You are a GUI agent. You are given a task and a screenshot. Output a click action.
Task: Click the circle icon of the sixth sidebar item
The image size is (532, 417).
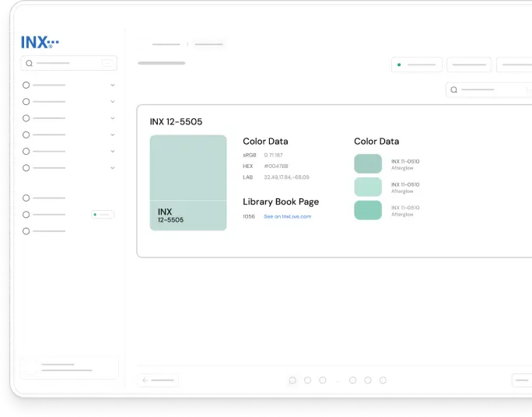[x=26, y=168]
